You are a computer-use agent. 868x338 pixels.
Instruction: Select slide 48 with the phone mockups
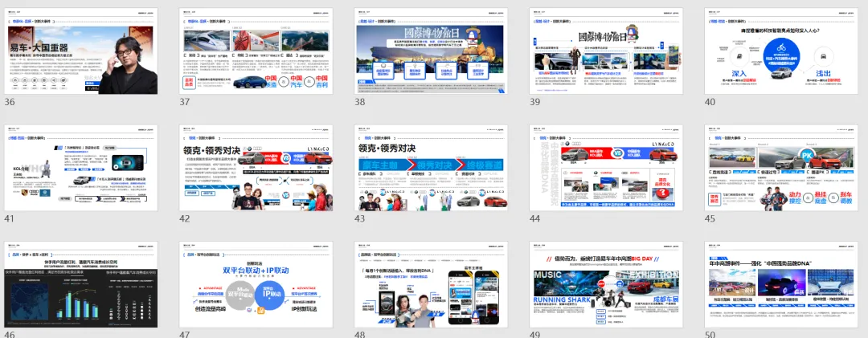(x=431, y=284)
